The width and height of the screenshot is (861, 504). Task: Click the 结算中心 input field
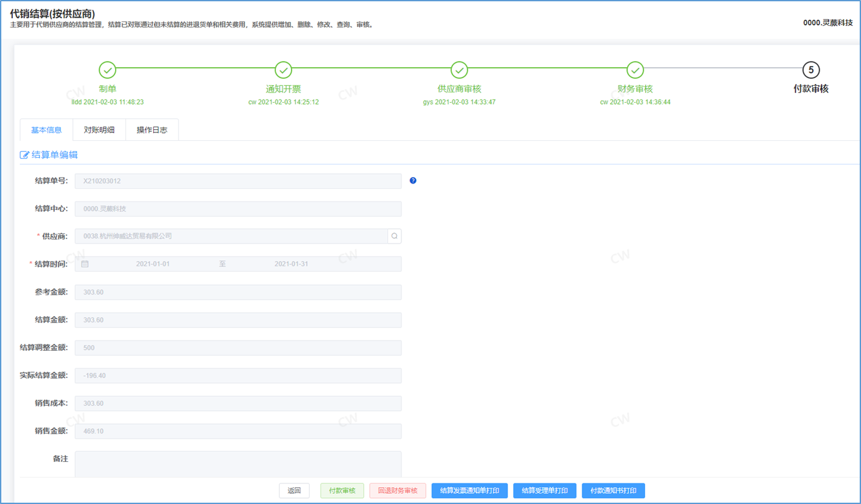pyautogui.click(x=238, y=209)
